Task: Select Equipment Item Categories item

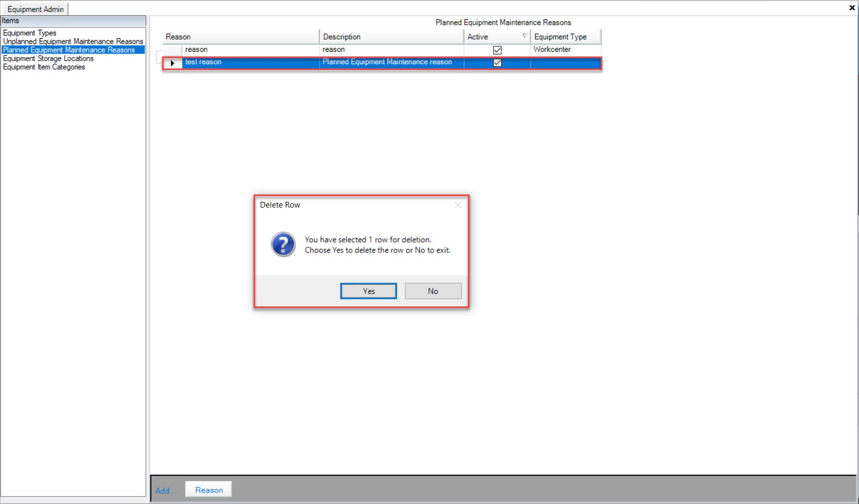Action: [44, 67]
